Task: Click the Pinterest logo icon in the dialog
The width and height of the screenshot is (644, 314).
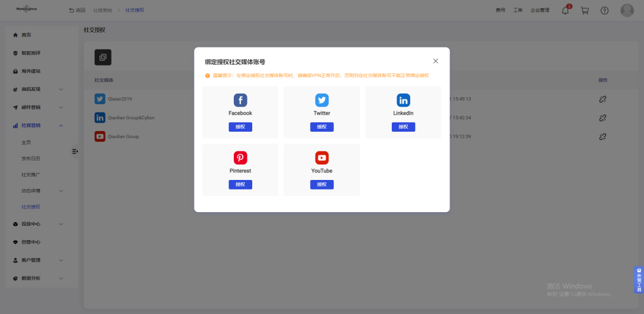Action: tap(240, 158)
